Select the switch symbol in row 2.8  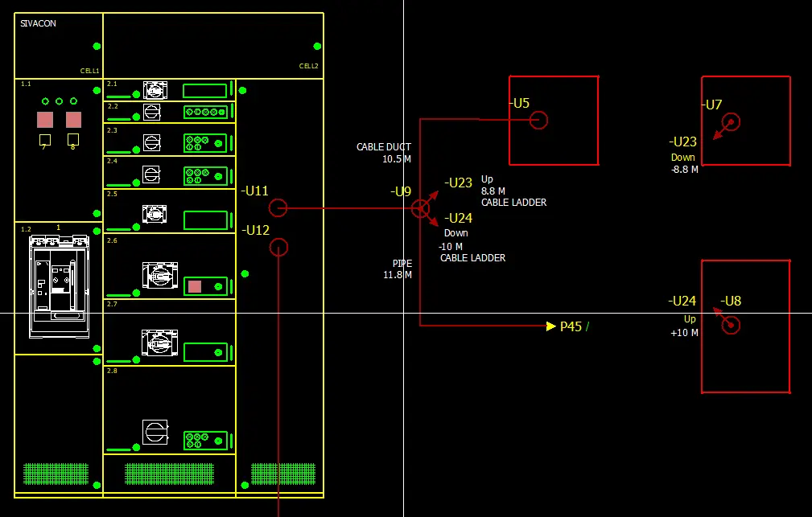(x=155, y=432)
